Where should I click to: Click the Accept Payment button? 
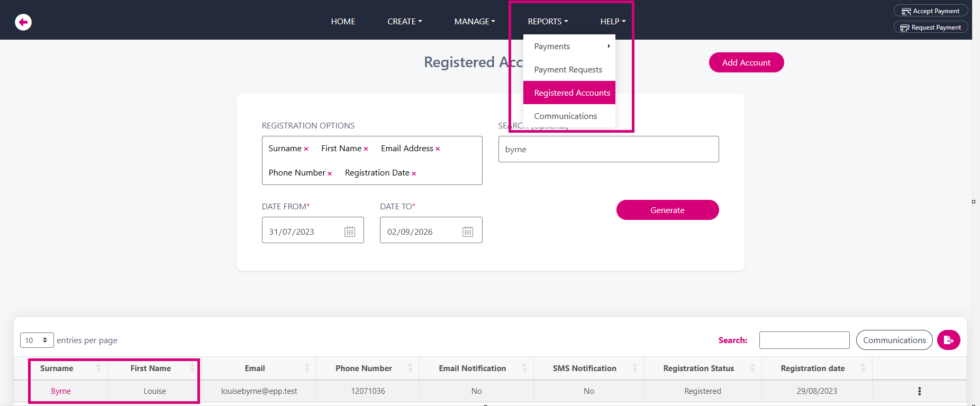click(930, 11)
